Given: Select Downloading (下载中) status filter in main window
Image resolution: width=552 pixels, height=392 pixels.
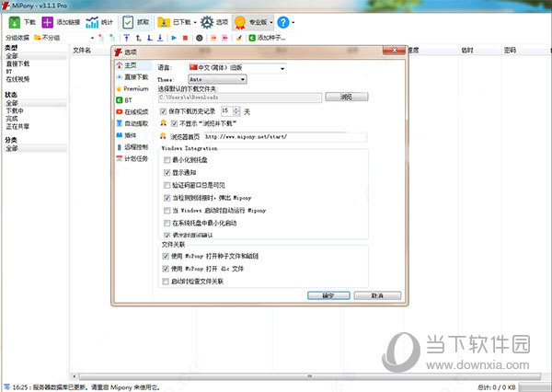Looking at the screenshot, I should [15, 110].
